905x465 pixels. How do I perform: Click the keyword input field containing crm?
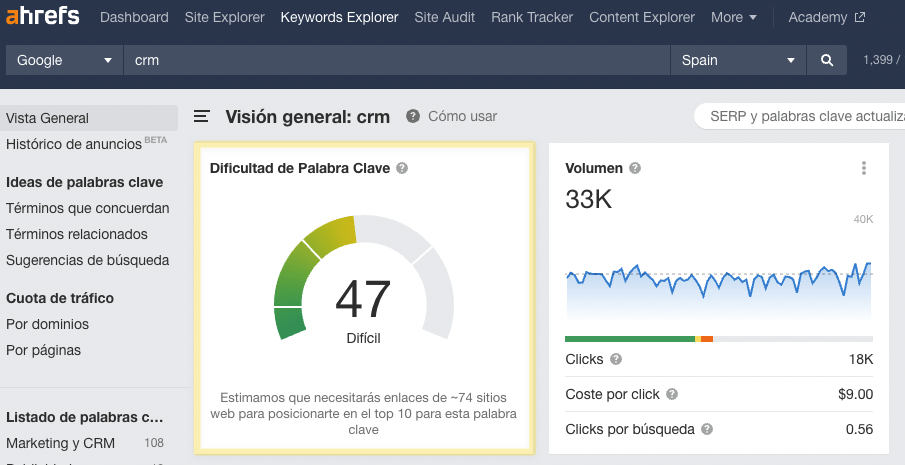point(396,60)
